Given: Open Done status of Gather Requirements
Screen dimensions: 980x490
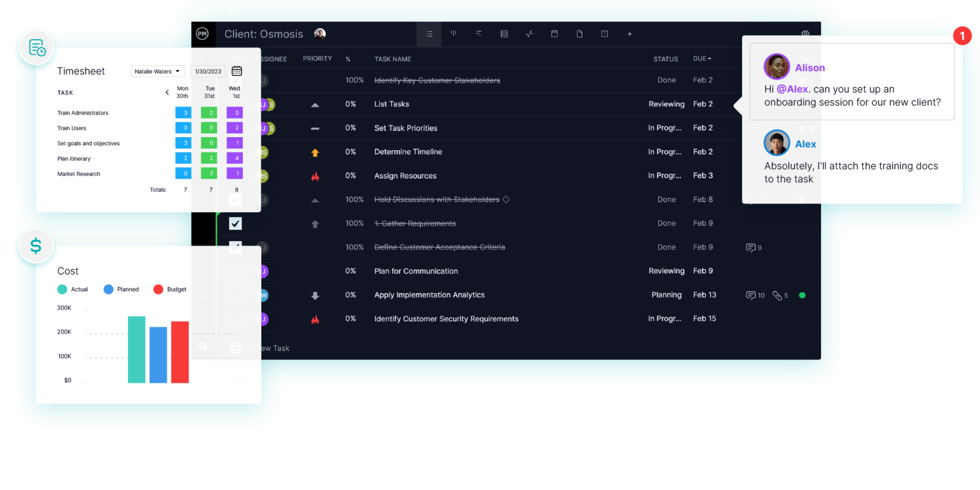Looking at the screenshot, I should (x=666, y=223).
